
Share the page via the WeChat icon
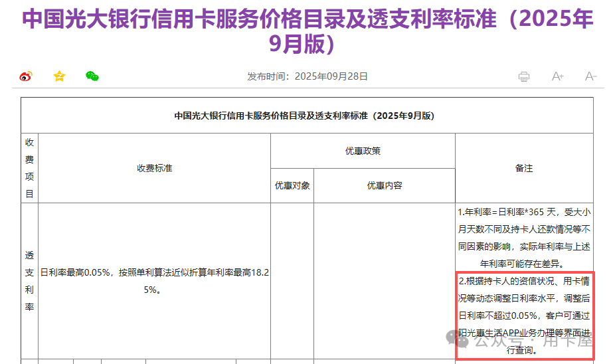coord(92,76)
